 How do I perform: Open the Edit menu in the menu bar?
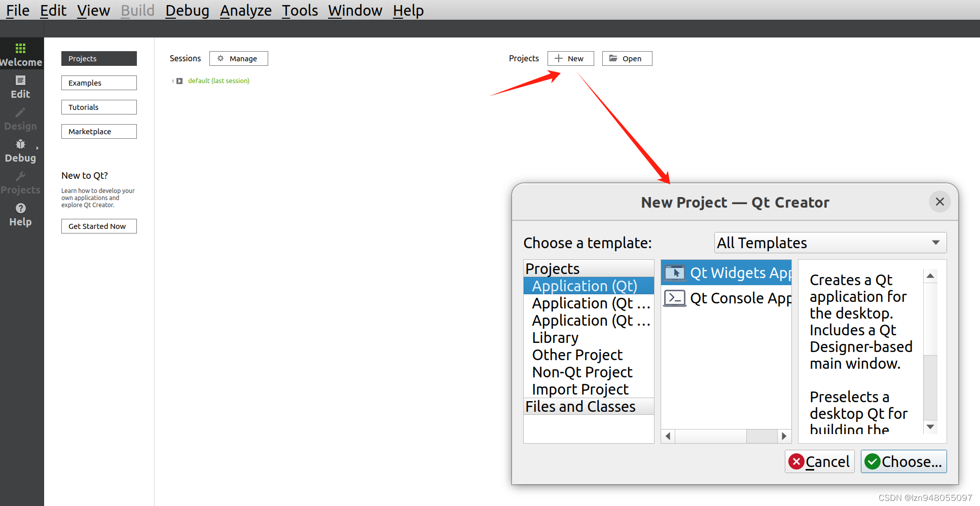(x=53, y=10)
